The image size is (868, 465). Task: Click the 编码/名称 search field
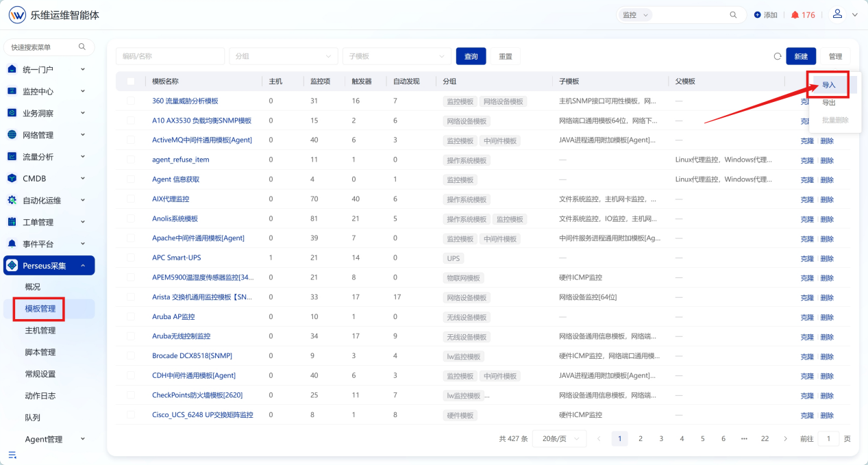coord(170,57)
